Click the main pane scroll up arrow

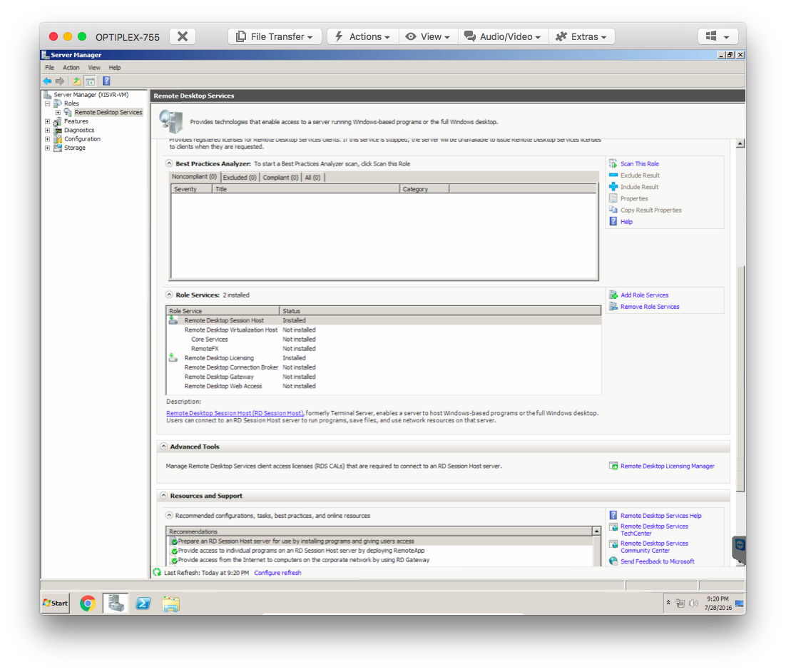740,144
